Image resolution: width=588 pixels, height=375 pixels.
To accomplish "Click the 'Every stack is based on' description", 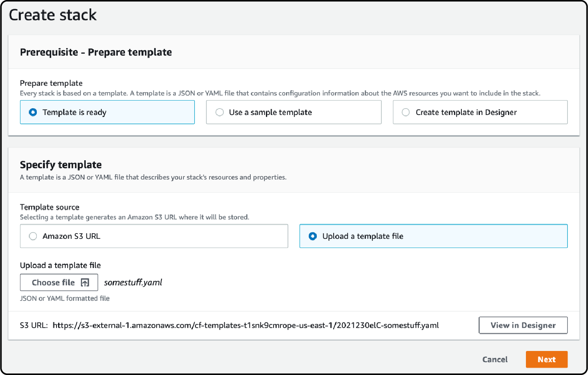I will coord(280,93).
